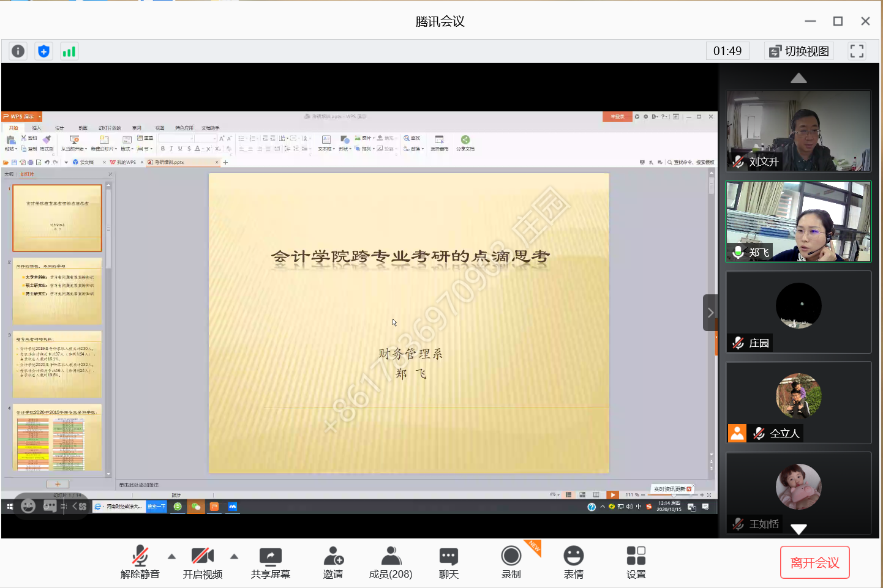Check network signal strength icon
This screenshot has width=883, height=588.
coord(69,51)
